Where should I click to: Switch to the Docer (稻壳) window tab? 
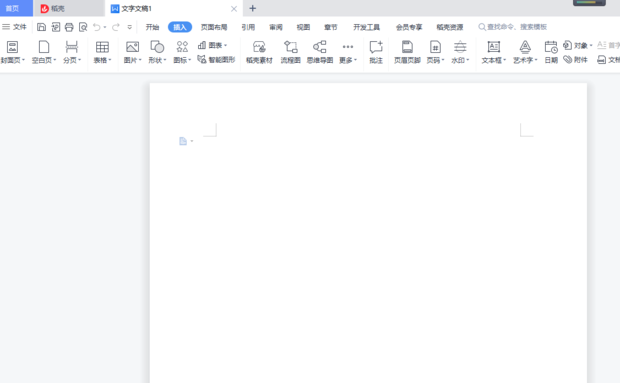coord(69,8)
